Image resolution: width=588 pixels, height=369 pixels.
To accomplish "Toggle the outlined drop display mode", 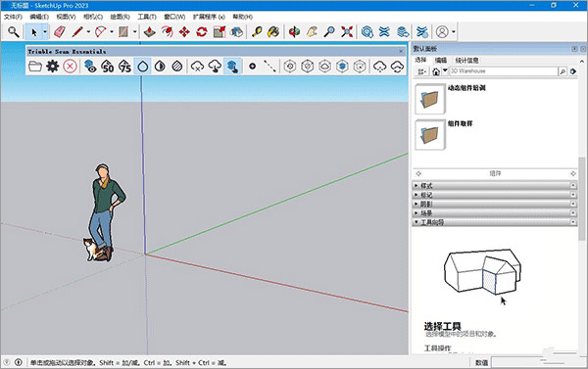I will 142,67.
